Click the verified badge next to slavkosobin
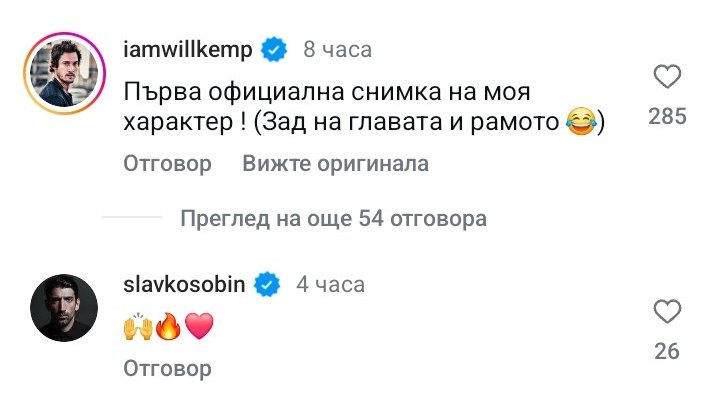 tap(265, 285)
